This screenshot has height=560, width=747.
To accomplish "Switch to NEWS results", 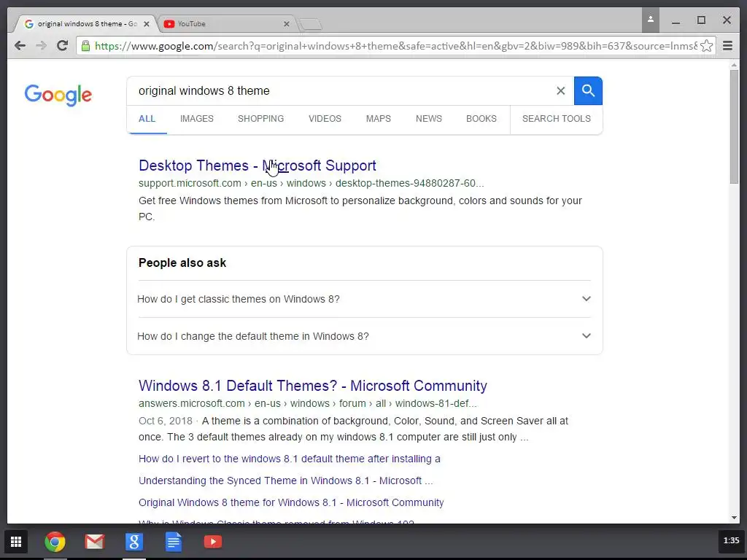I will [429, 119].
